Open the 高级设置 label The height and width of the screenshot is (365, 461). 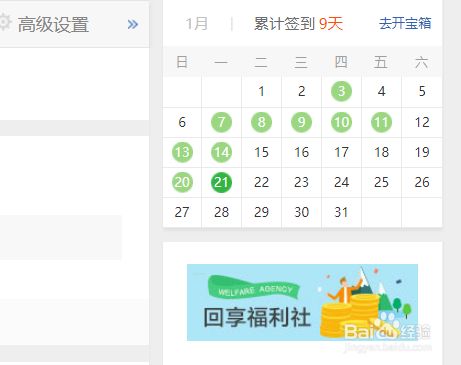tap(53, 24)
